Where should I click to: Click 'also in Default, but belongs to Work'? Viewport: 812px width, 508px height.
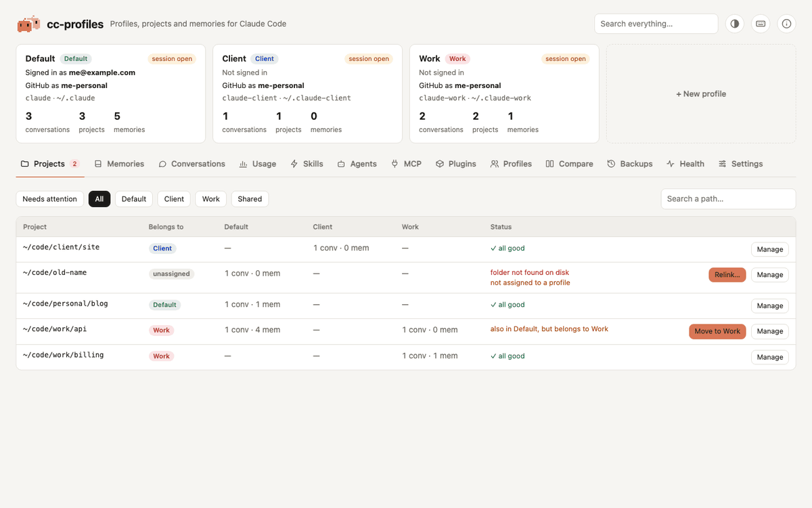click(x=549, y=329)
